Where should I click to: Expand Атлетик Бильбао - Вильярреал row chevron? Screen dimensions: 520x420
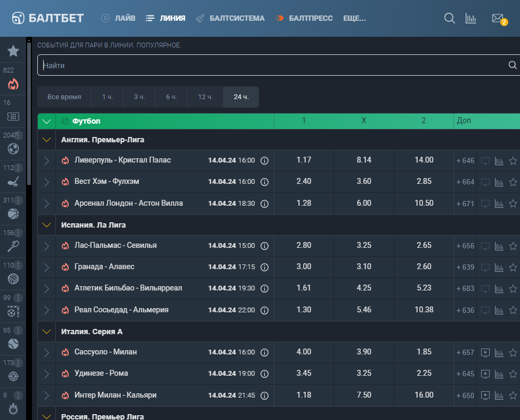(x=47, y=289)
